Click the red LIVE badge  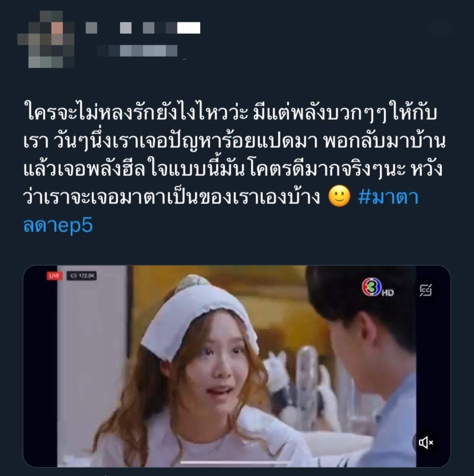click(x=54, y=276)
